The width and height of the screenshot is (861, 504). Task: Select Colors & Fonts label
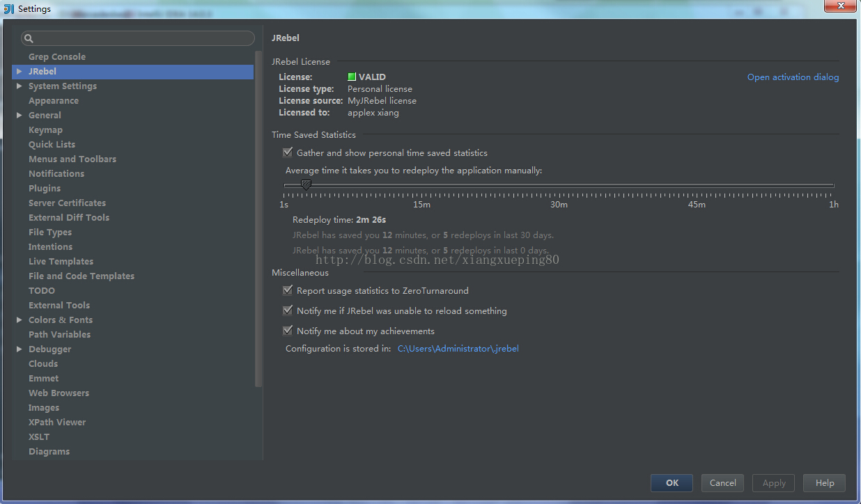pyautogui.click(x=61, y=320)
